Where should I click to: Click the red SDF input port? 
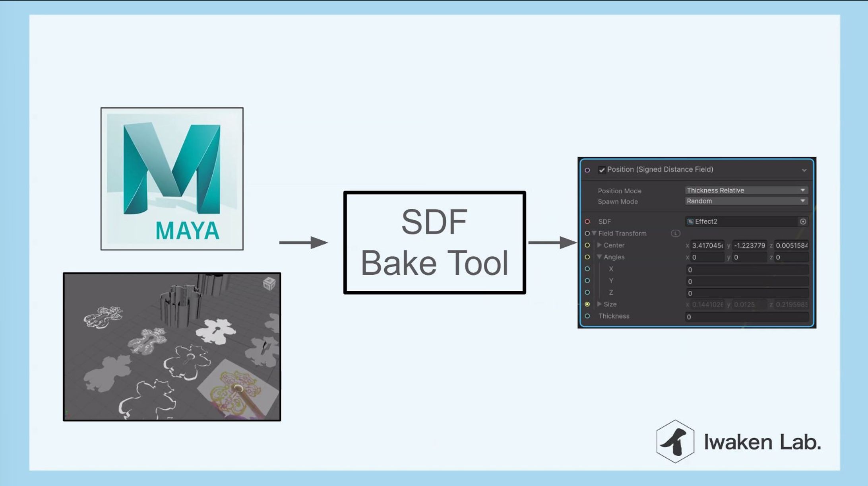[x=587, y=222]
